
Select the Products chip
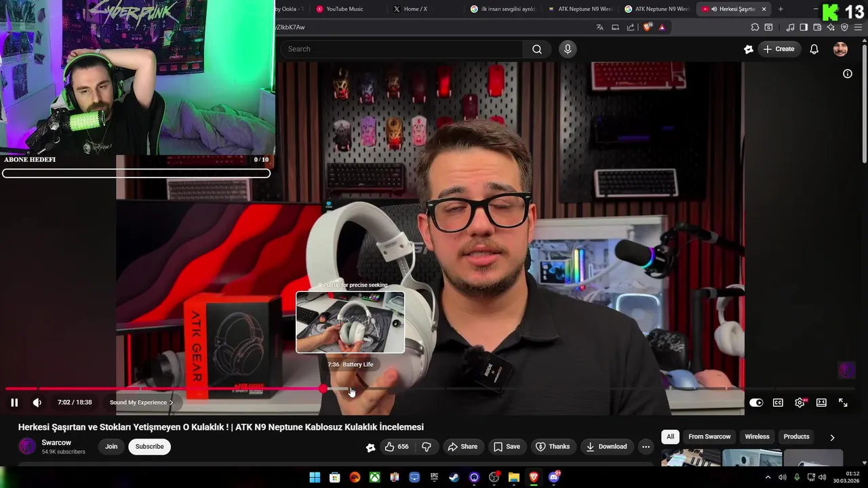(796, 436)
